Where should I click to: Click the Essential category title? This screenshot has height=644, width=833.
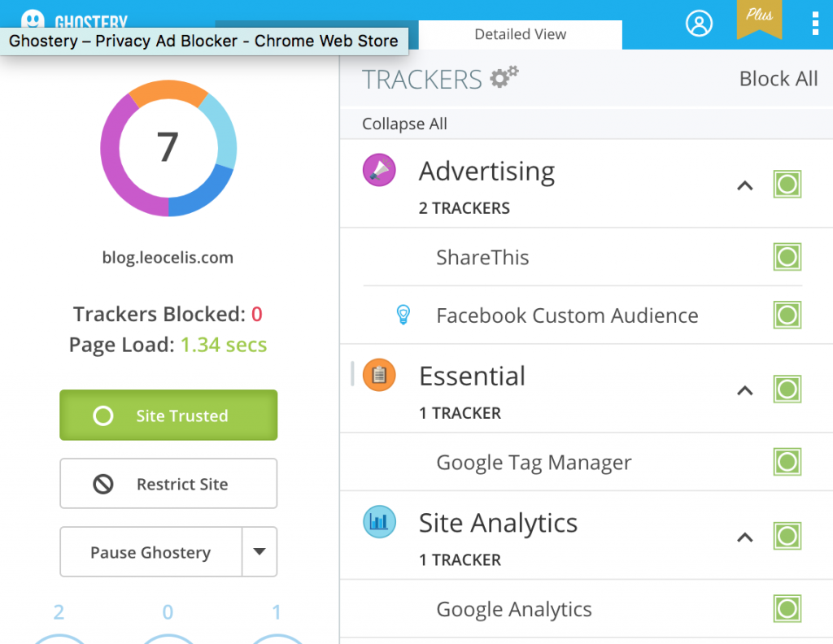pyautogui.click(x=472, y=376)
